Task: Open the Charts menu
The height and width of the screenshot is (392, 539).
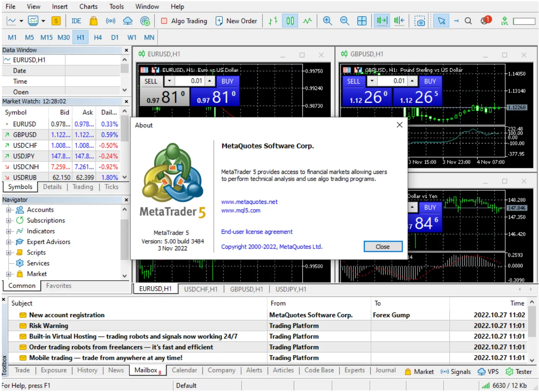Action: 88,6
